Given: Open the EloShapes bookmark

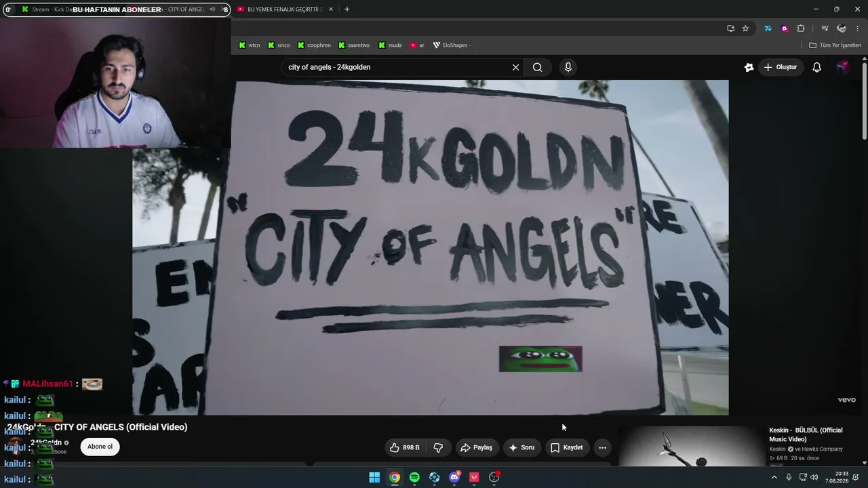Looking at the screenshot, I should pyautogui.click(x=452, y=45).
